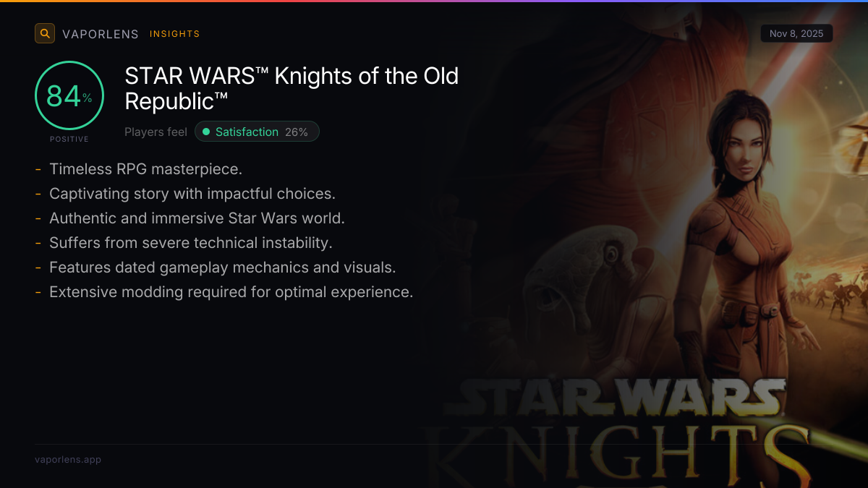Click the STAR WARS KNIGHTS logo in the artwork
Screen dimensions: 868x488
click(x=622, y=427)
